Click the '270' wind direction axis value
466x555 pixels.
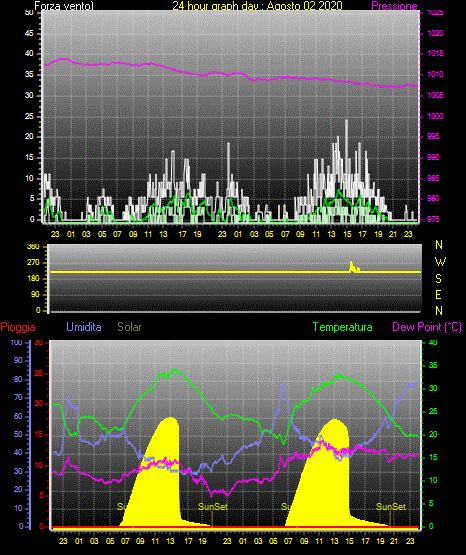[33, 263]
